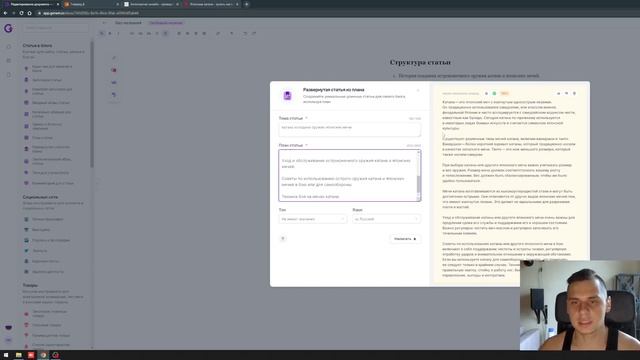Click the first generated paragraph about katana
This screenshot has height=360, width=640.
click(x=509, y=115)
